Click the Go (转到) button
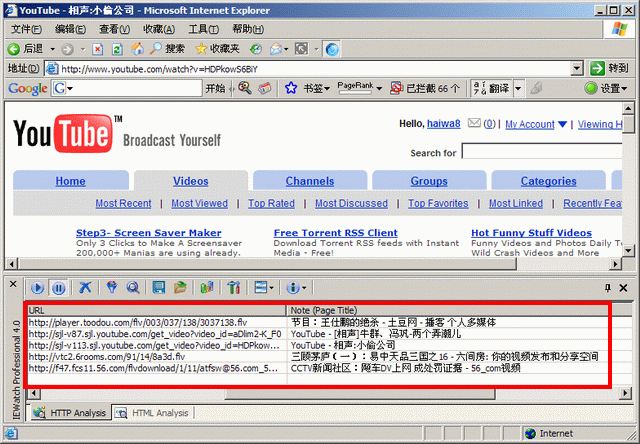This screenshot has height=444, width=640. click(x=610, y=68)
